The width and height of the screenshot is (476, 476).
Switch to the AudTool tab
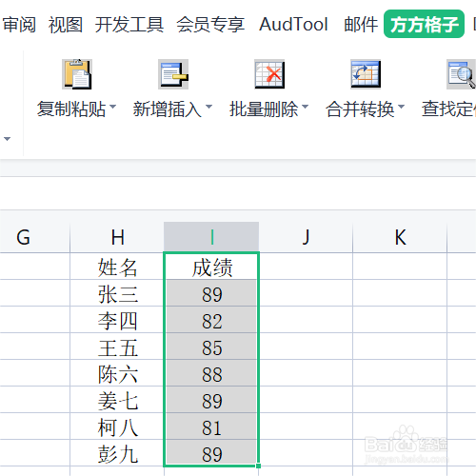(x=293, y=25)
